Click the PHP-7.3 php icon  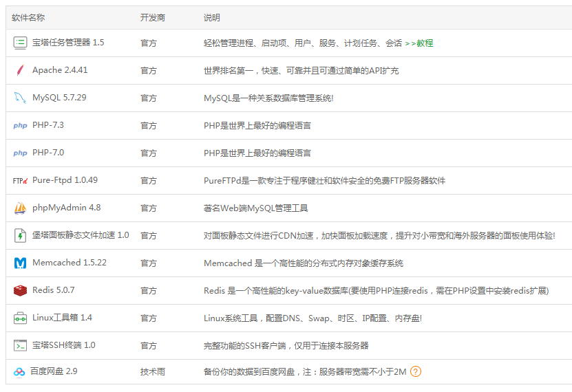(21, 126)
